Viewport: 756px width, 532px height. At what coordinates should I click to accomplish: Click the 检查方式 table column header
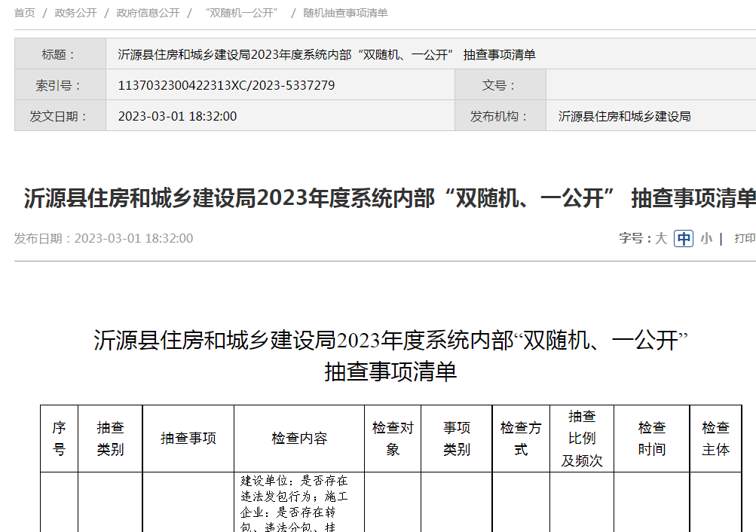[x=521, y=439]
